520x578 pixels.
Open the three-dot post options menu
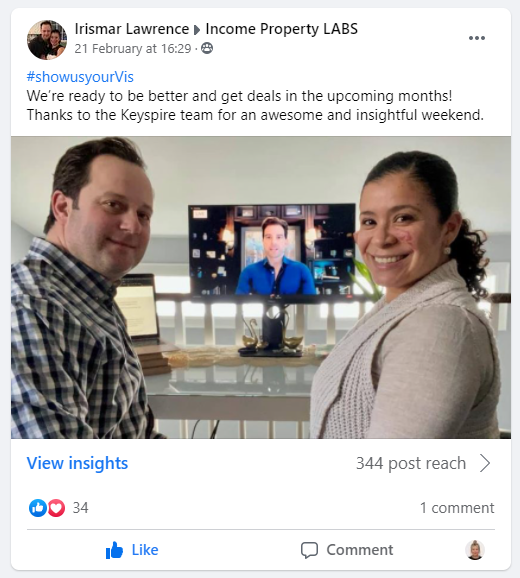[x=477, y=38]
